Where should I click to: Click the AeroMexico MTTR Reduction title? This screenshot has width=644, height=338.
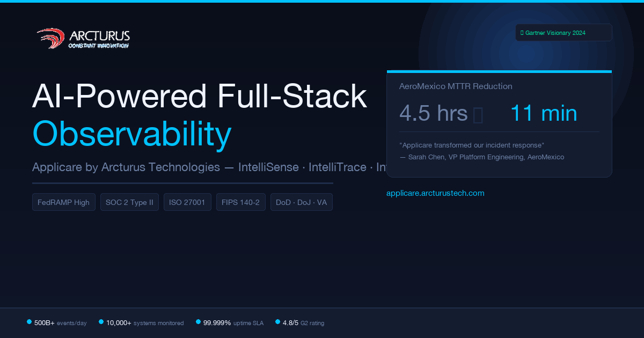pyautogui.click(x=456, y=86)
